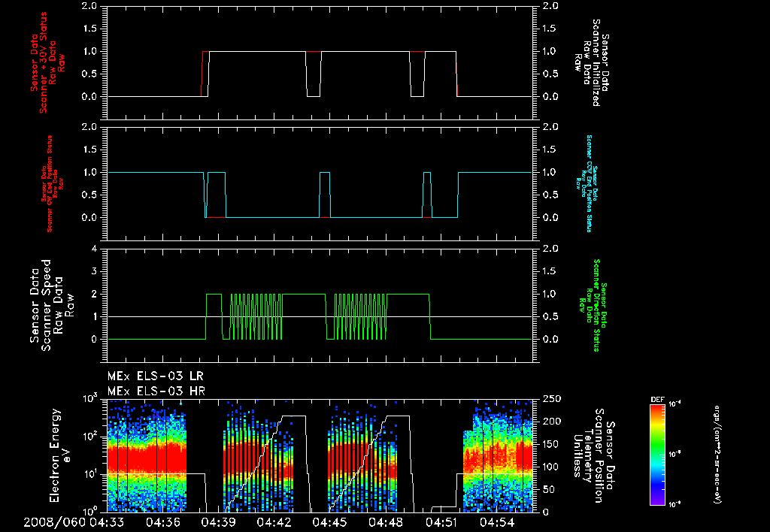Click the 04:51 time tick label
Image resolution: width=770 pixels, height=532 pixels.
click(441, 522)
